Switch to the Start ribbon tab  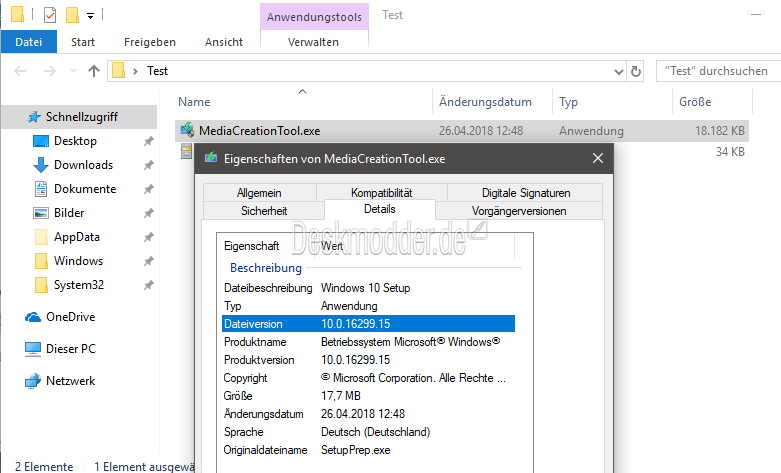(83, 42)
